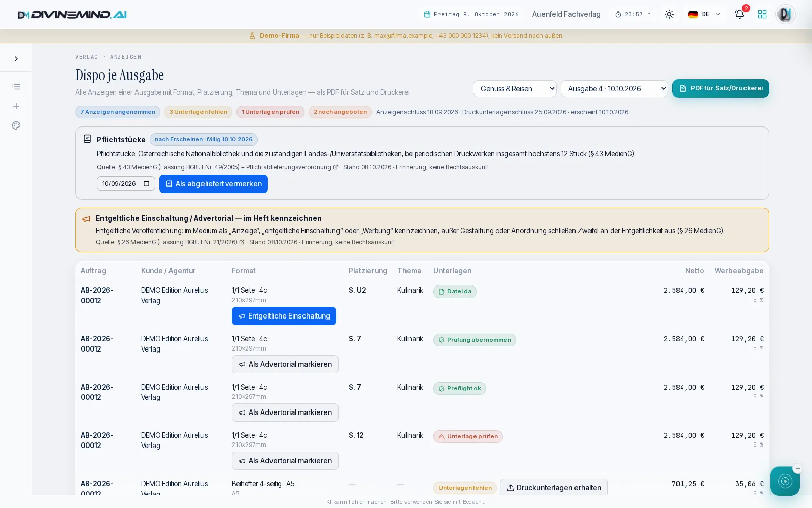Image resolution: width=812 pixels, height=508 pixels.
Task: Open the Ausgabe 4 · 10.10.2026 dropdown
Action: coord(615,88)
